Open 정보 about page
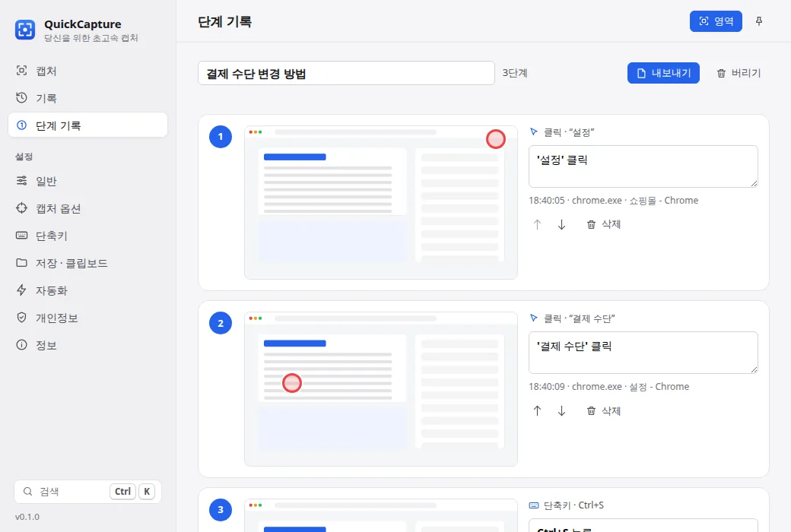Image resolution: width=791 pixels, height=532 pixels. (87, 345)
